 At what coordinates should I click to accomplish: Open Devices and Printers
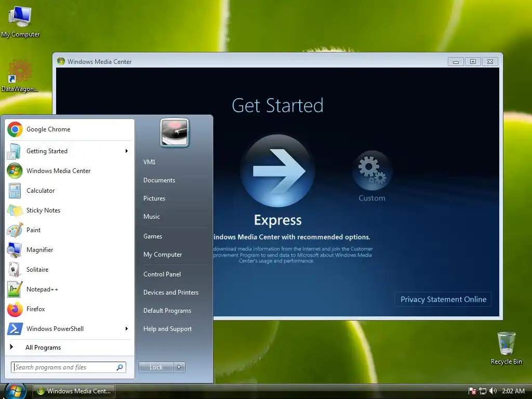point(170,292)
